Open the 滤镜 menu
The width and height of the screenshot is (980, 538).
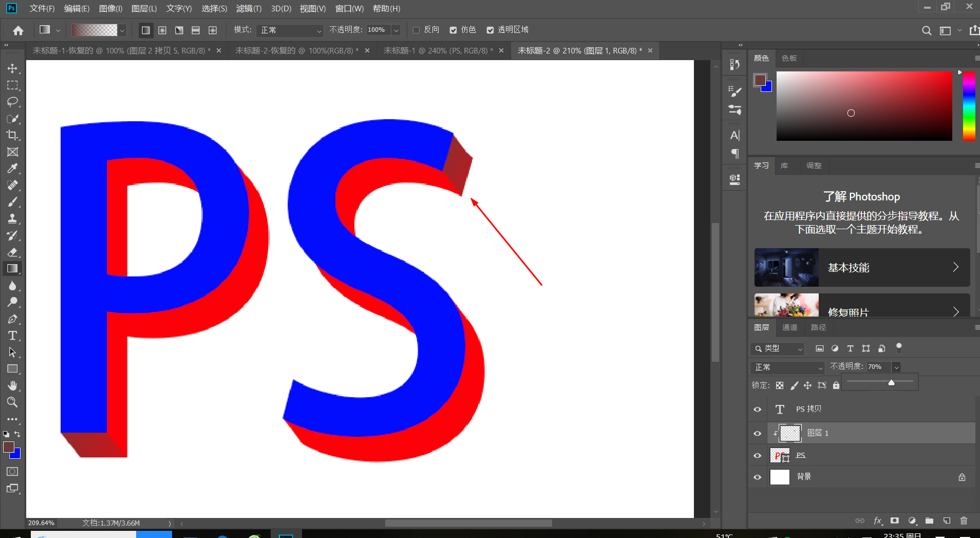pyautogui.click(x=249, y=9)
